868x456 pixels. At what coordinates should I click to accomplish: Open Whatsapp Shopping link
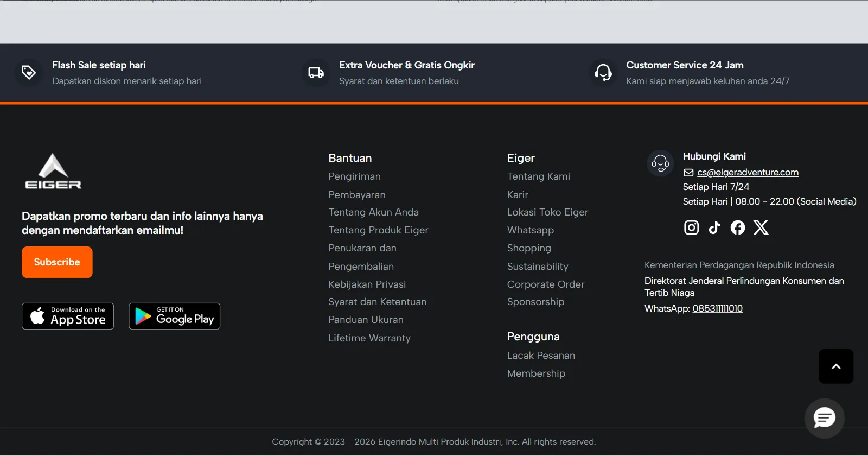[x=531, y=239]
